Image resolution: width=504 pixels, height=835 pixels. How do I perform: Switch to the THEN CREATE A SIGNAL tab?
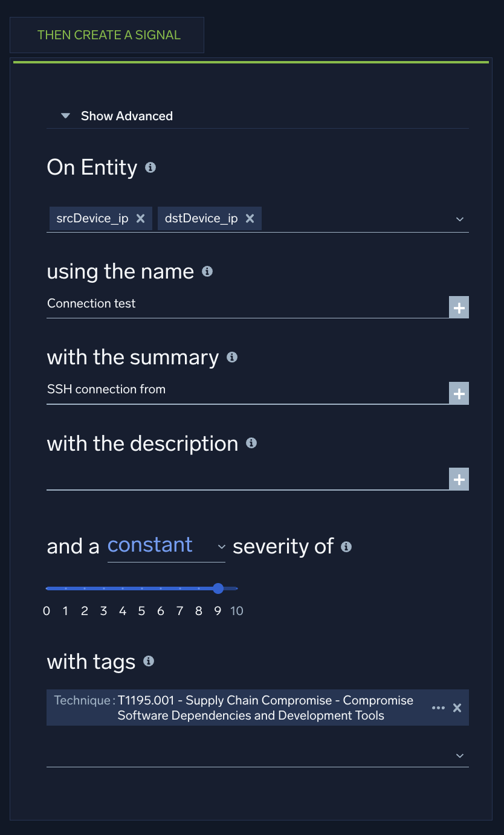108,35
